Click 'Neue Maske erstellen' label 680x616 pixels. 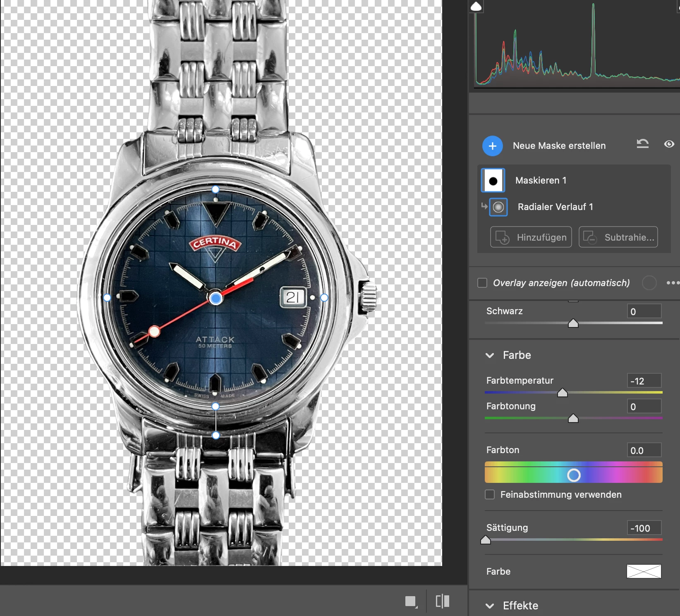pos(559,146)
